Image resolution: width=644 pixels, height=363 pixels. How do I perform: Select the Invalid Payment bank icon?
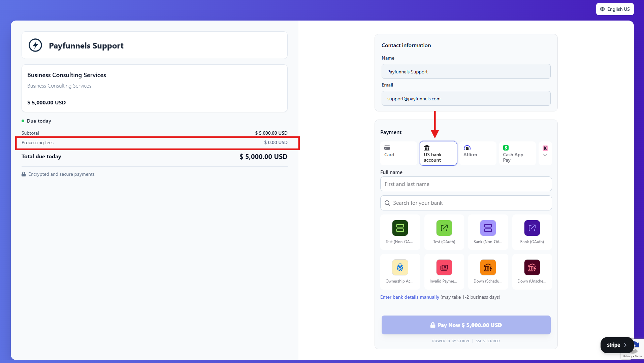(x=444, y=267)
